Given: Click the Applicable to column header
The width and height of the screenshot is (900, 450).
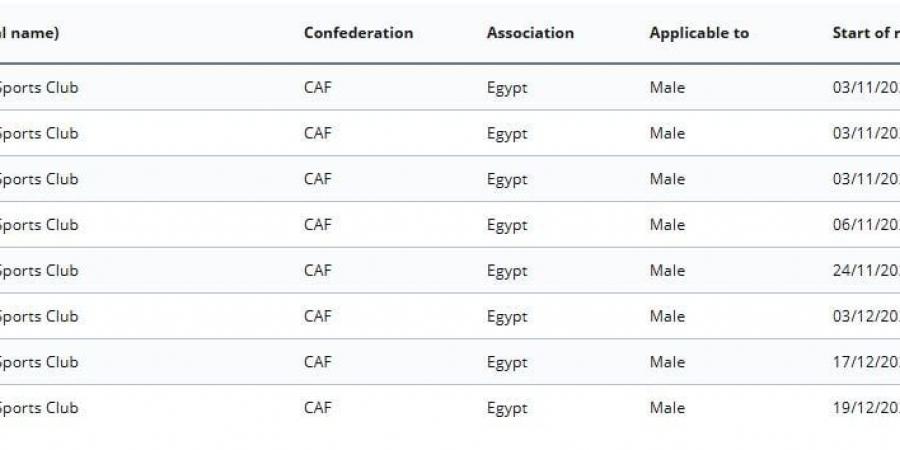Looking at the screenshot, I should [699, 33].
